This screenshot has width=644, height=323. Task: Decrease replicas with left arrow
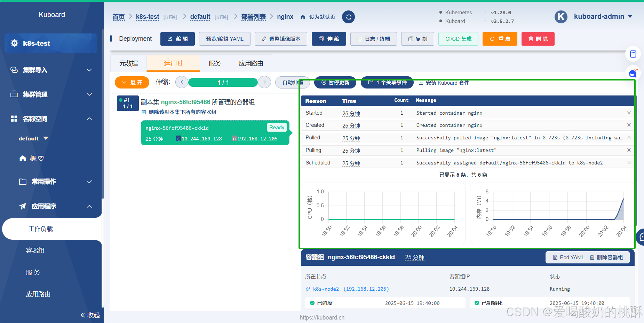(182, 82)
